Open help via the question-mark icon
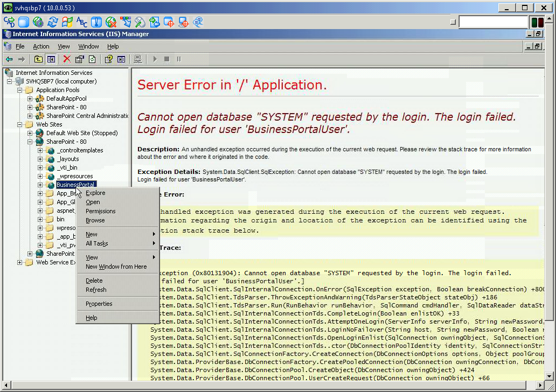556x392 pixels. tap(109, 59)
